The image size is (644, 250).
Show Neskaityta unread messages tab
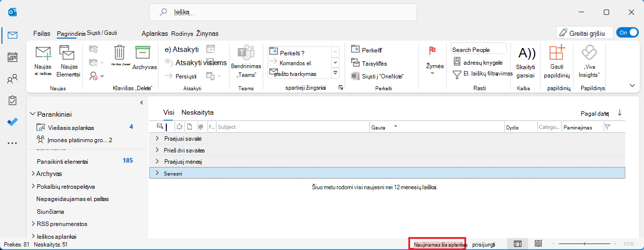click(x=197, y=112)
